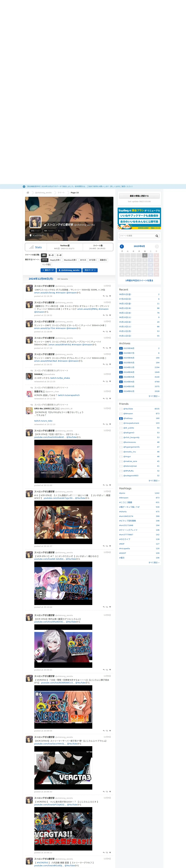Click the @hottaqu friend avatar icon
Image resolution: width=186 pixels, height=868 pixels.
[x=121, y=418]
